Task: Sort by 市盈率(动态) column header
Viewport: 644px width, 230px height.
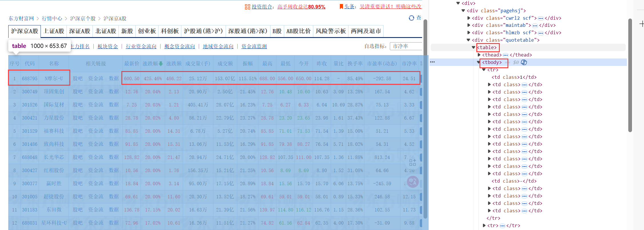Action: pos(382,64)
